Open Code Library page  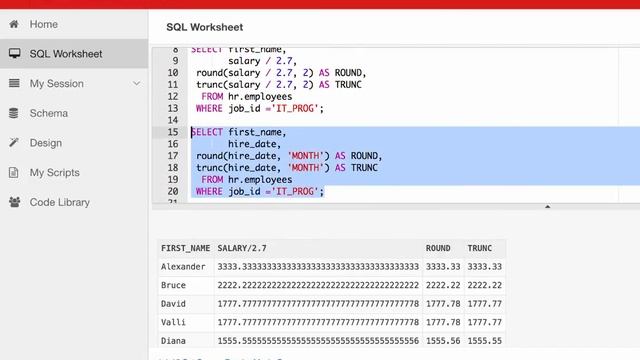(60, 202)
